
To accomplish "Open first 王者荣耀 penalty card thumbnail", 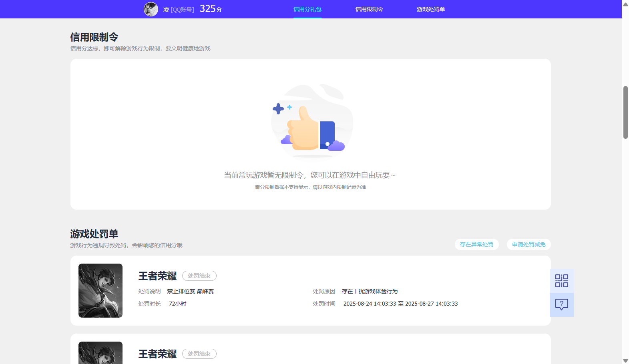I will click(x=100, y=290).
